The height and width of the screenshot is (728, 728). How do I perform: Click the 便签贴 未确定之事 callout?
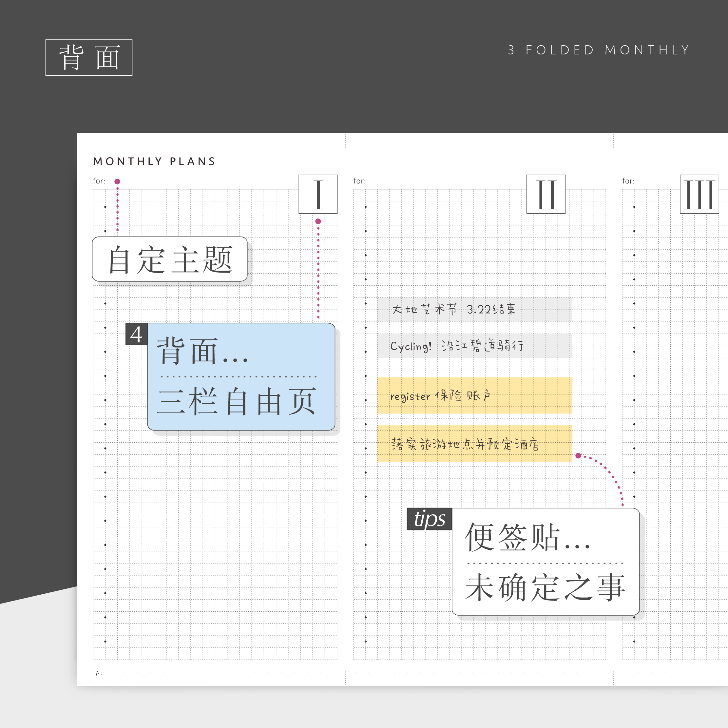545,562
